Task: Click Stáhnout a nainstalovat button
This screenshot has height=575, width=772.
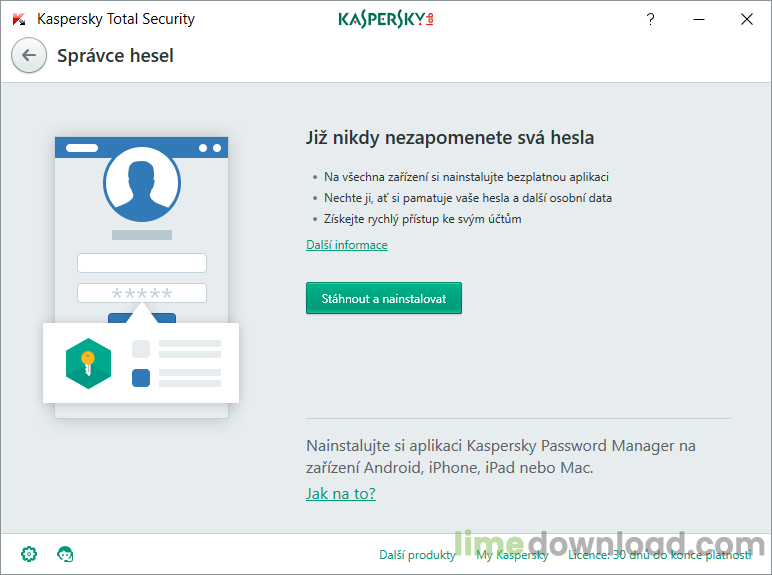Action: [384, 298]
